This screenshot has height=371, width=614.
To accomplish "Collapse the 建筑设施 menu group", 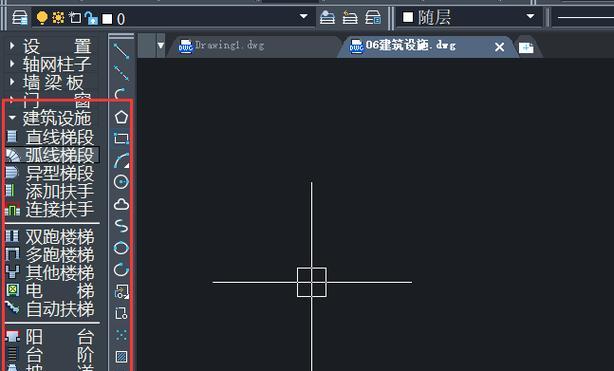I will point(12,118).
